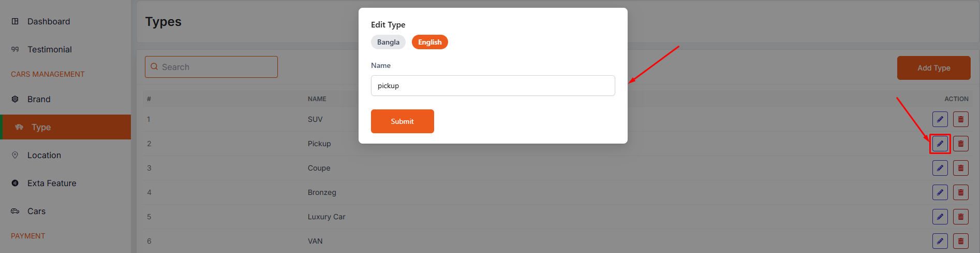Image resolution: width=980 pixels, height=253 pixels.
Task: Click the edit pencil icon for Pickup row
Action: click(x=940, y=144)
